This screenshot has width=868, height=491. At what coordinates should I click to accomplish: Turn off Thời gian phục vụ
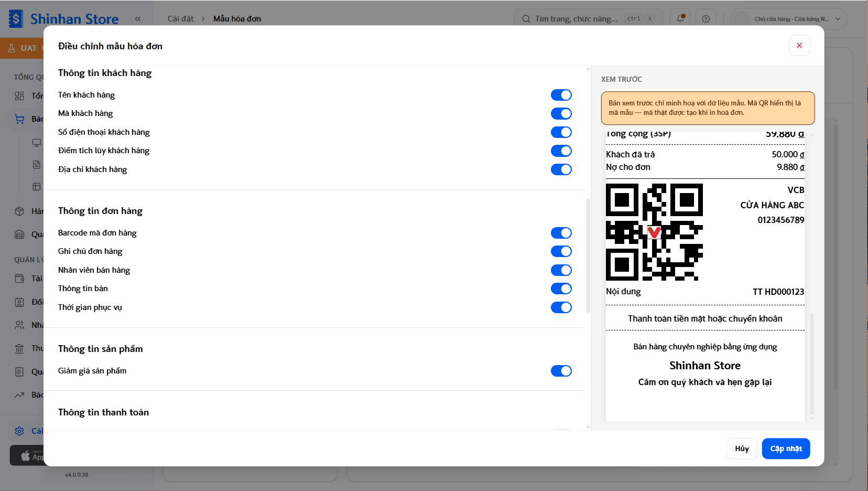[561, 307]
